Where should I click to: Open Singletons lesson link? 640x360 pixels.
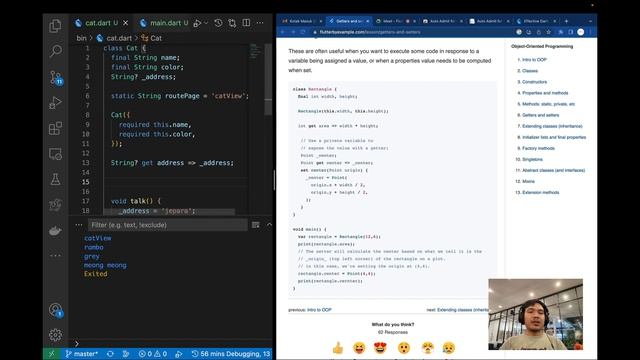(532, 159)
